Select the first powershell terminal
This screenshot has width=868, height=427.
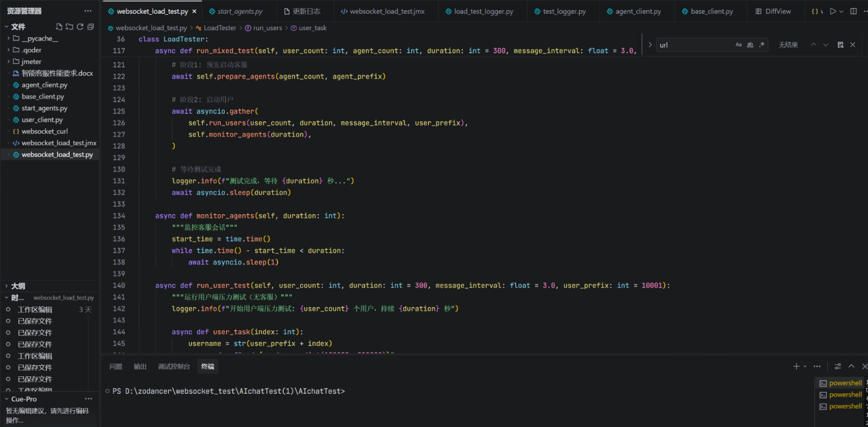[841, 383]
